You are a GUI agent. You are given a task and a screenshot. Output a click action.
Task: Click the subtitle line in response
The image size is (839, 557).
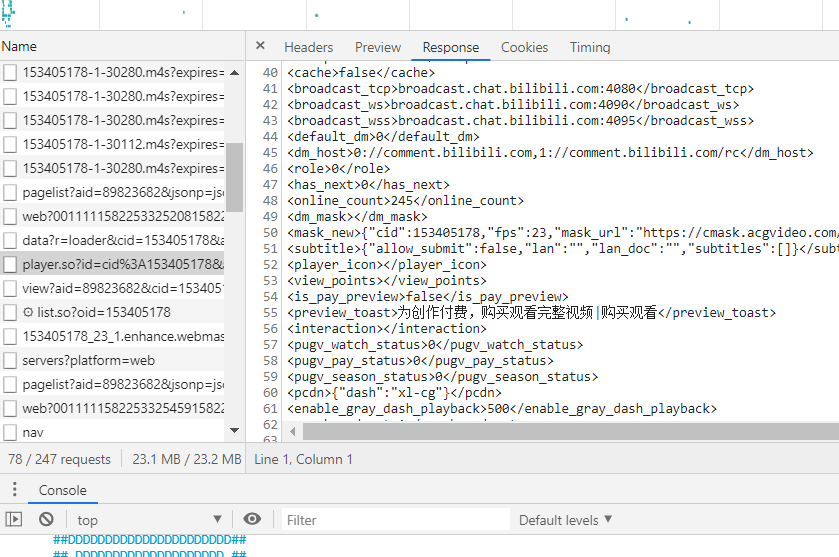pos(563,249)
